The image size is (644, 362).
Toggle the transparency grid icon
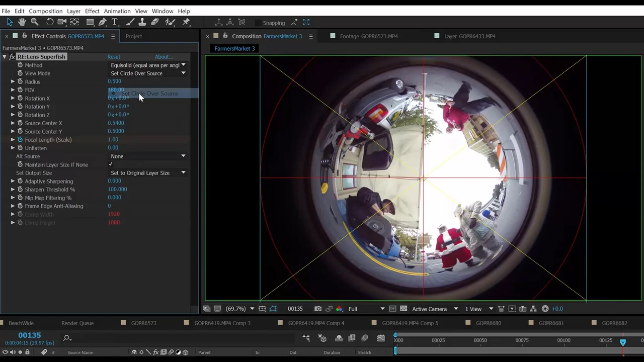404,309
